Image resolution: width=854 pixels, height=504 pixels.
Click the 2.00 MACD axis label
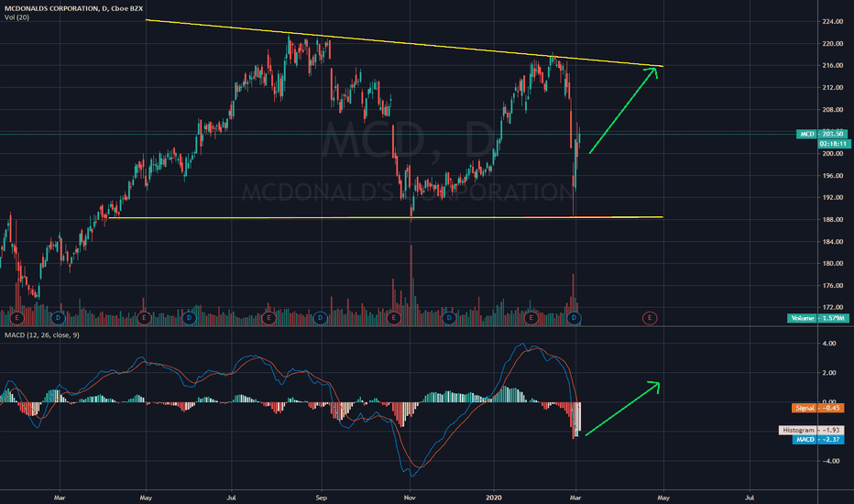[x=829, y=373]
